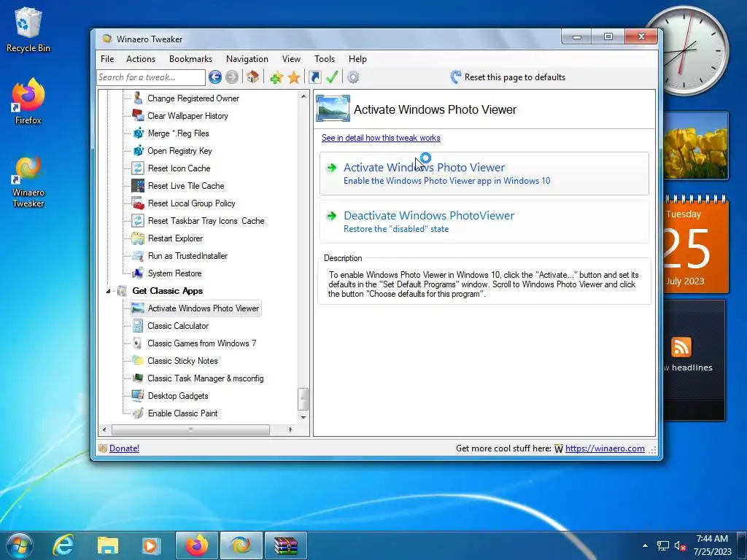Open Internet Explorer from taskbar
The image size is (747, 560).
(63, 545)
